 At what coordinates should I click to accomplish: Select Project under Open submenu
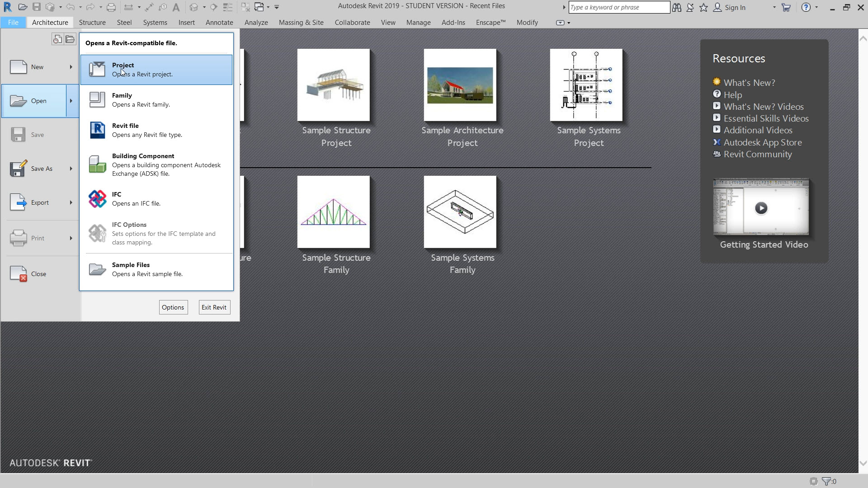tap(156, 70)
